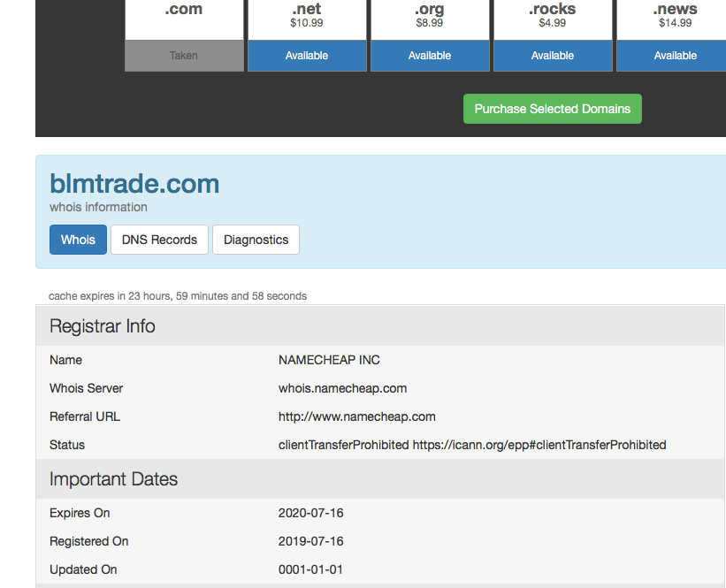
Task: Select the .rocks Available button
Action: tap(553, 56)
